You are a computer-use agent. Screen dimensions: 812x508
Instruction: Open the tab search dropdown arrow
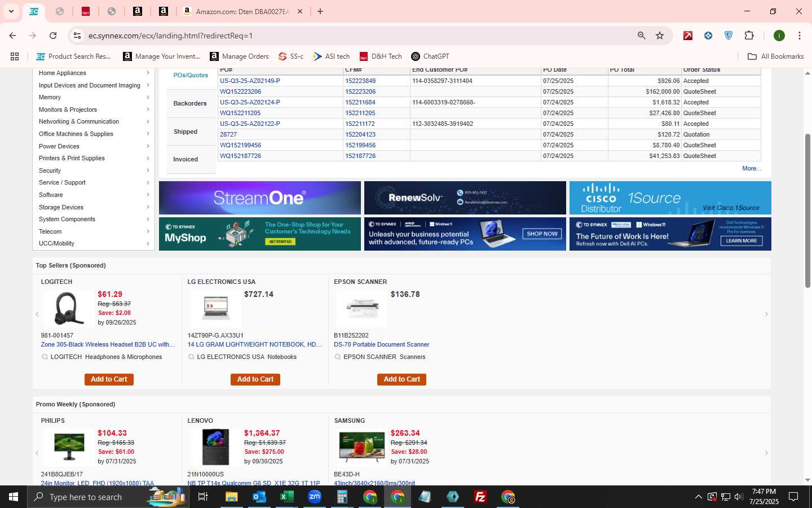click(x=11, y=11)
